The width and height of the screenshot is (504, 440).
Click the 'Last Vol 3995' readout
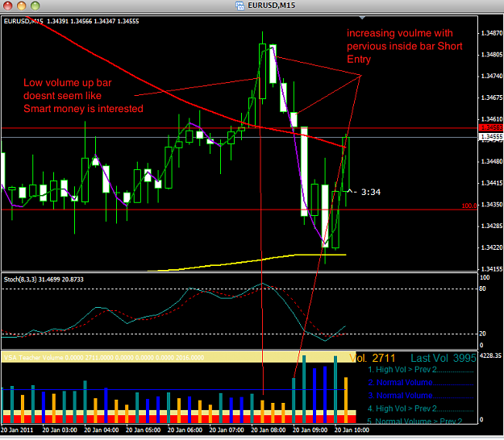[444, 358]
